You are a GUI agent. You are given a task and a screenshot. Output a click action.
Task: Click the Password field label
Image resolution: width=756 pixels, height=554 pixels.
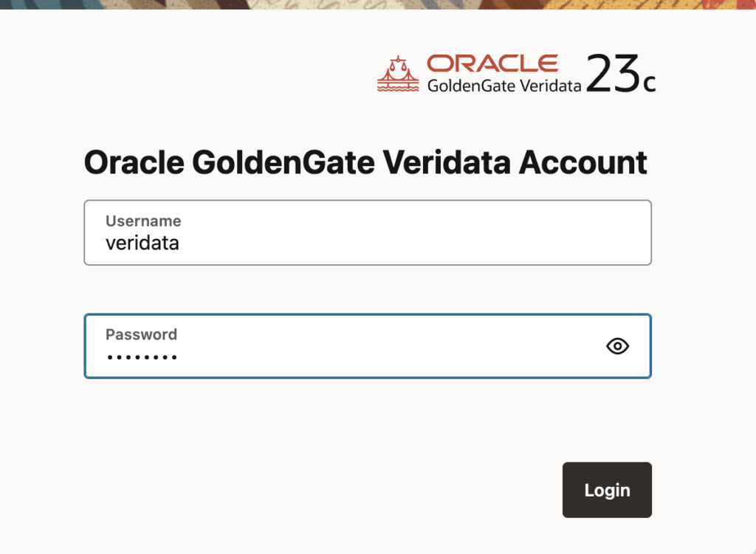(141, 334)
